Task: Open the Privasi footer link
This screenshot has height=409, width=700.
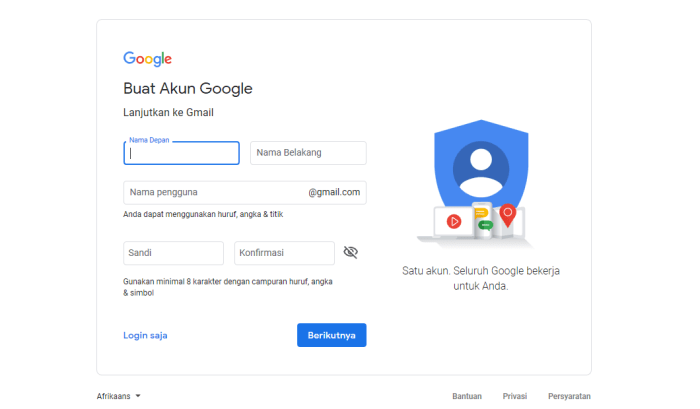Action: pos(515,396)
